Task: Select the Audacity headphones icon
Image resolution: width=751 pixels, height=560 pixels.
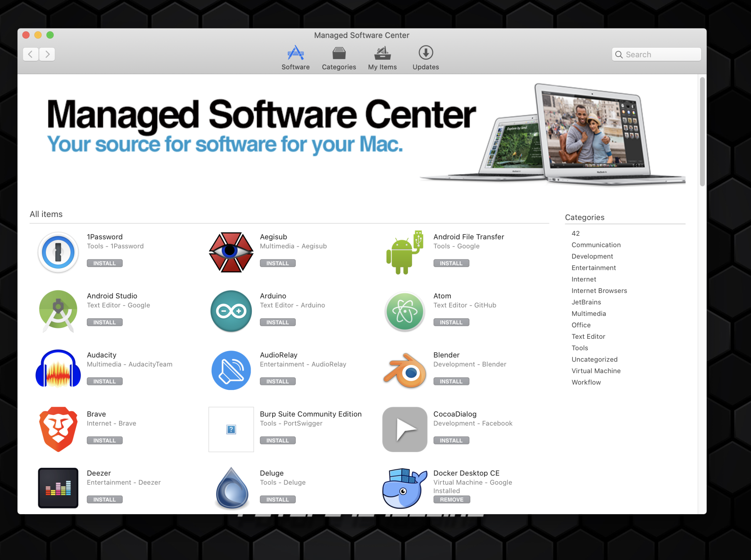Action: coord(58,369)
